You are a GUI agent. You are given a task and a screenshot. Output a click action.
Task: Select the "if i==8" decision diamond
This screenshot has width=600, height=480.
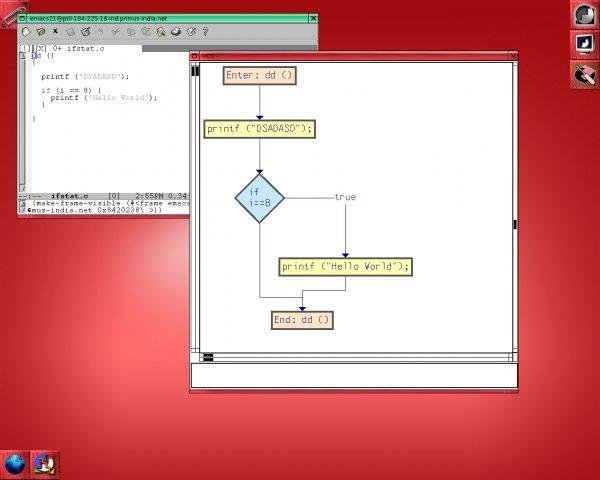click(x=260, y=197)
